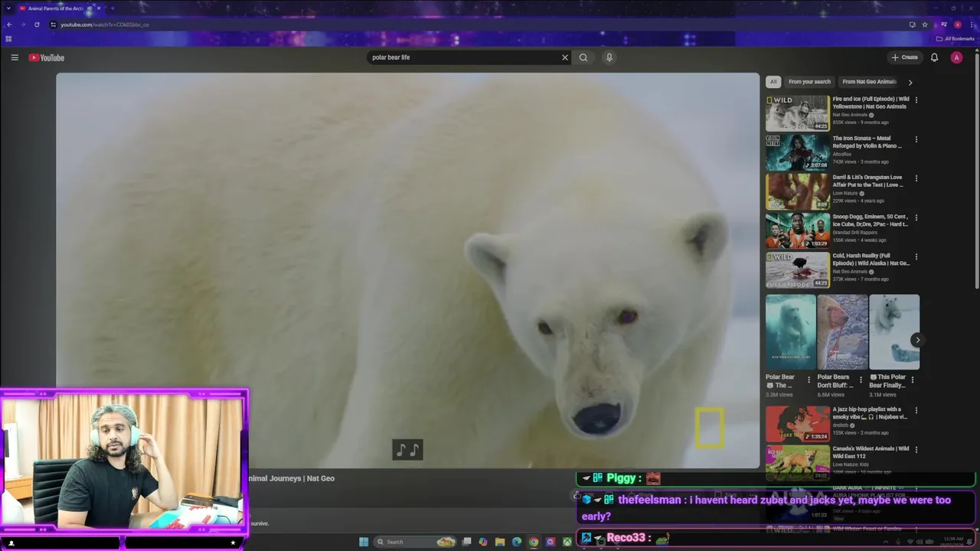Image resolution: width=980 pixels, height=551 pixels.
Task: Open the Windows Start menu
Action: pos(364,542)
